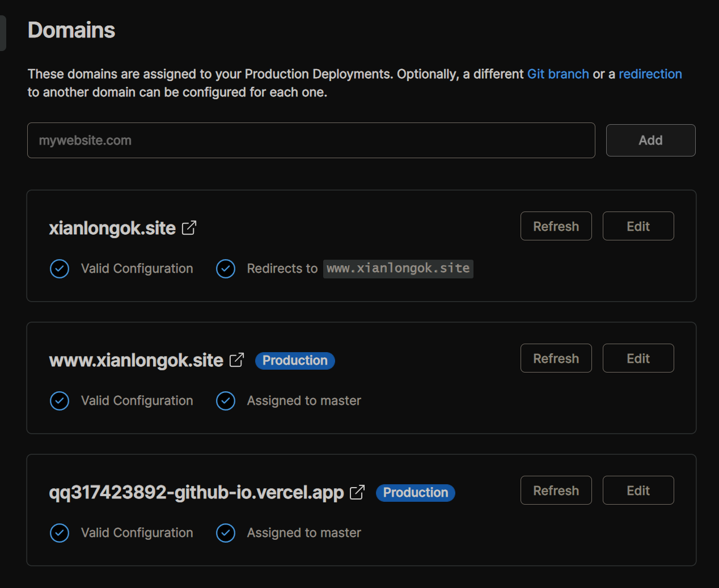Click the Redirects to checkmark icon
The width and height of the screenshot is (719, 588).
tap(226, 269)
